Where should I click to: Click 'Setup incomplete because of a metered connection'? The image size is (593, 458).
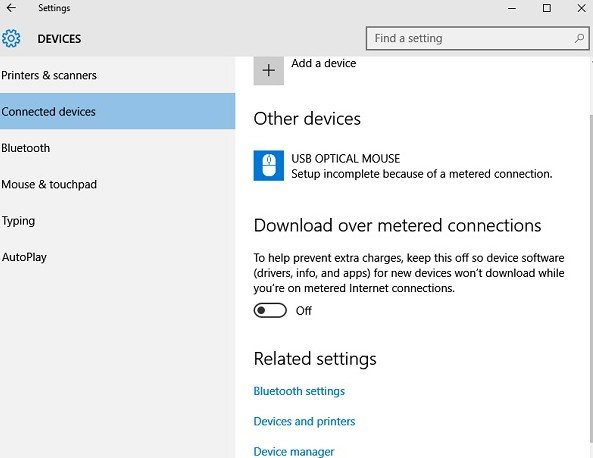(x=422, y=174)
